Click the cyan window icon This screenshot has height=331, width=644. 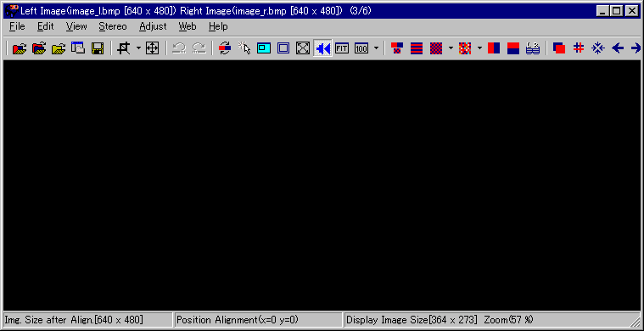coord(264,48)
